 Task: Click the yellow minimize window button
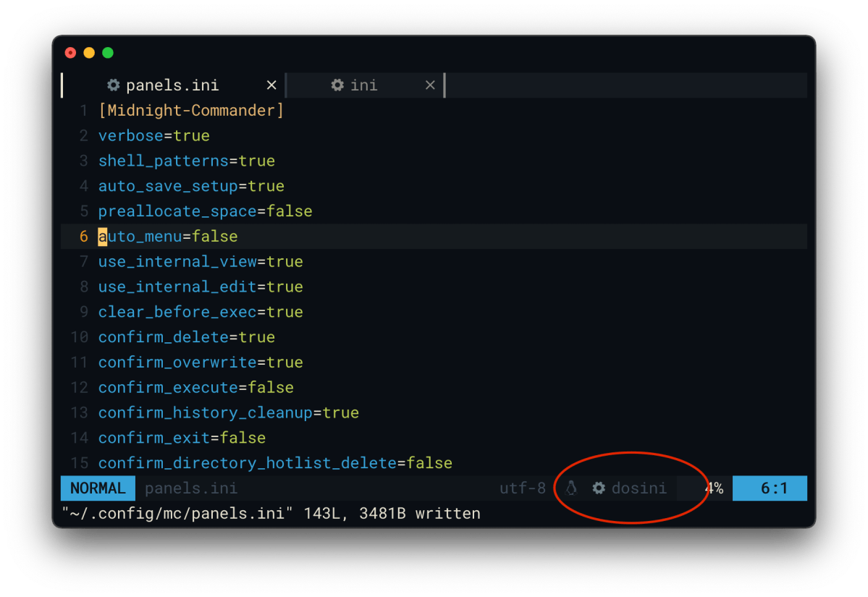coord(89,53)
